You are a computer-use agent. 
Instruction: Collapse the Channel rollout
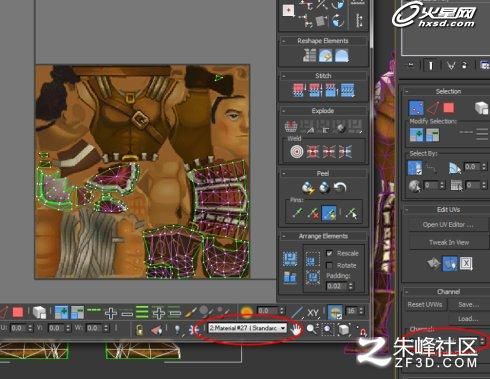click(407, 292)
